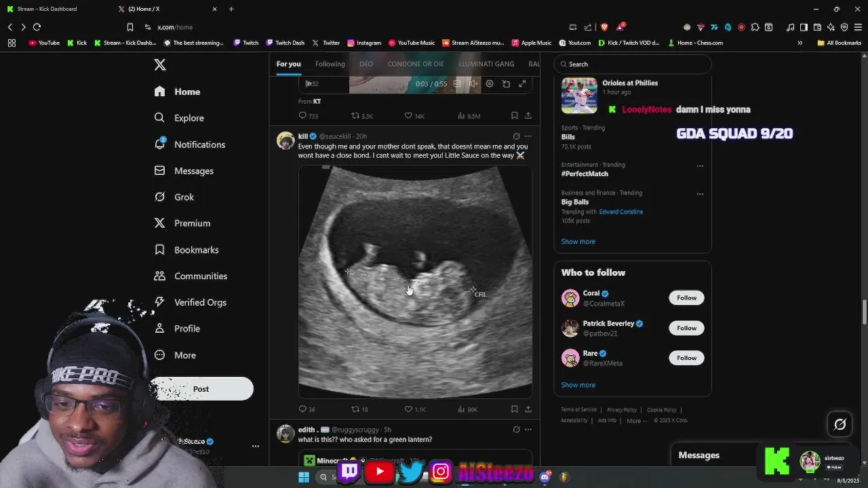Follow the Rare account
This screenshot has width=868, height=488.
(x=686, y=358)
